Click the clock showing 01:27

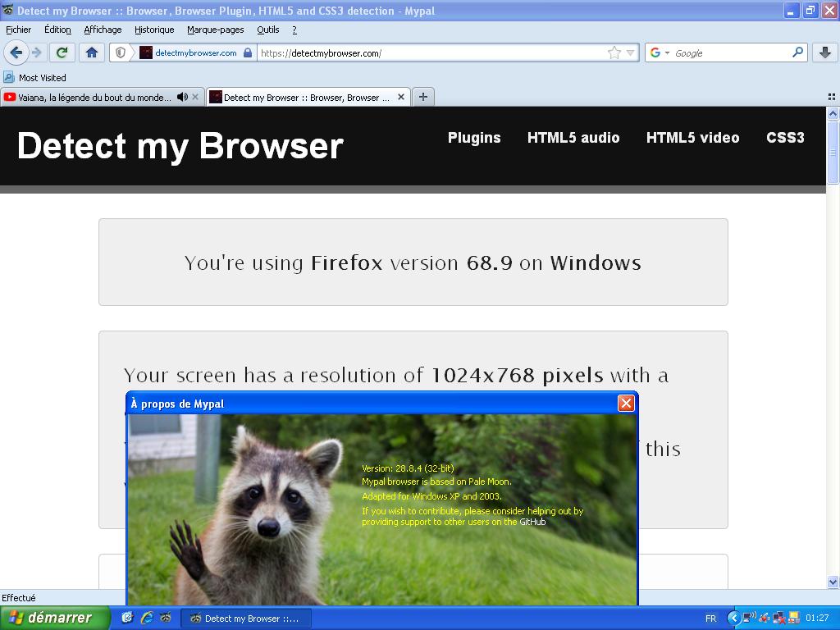tap(817, 619)
